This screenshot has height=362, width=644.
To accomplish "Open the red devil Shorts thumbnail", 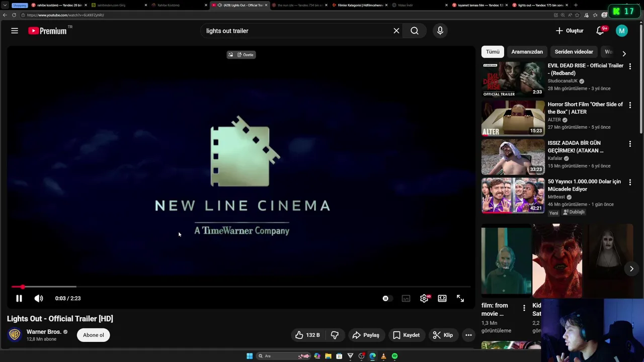I will [557, 260].
